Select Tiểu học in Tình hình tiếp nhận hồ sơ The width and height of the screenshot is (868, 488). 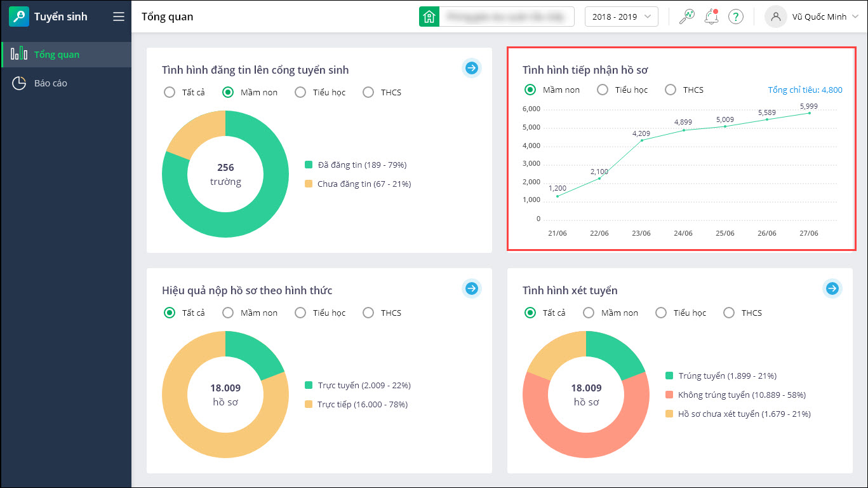[603, 90]
